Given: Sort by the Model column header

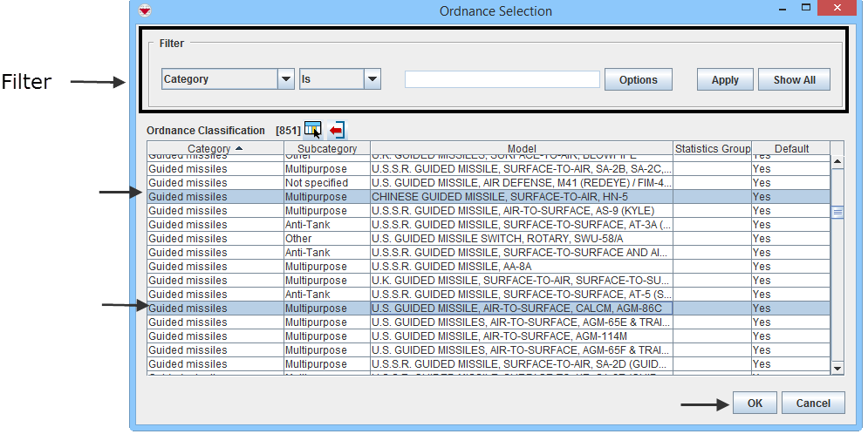Looking at the screenshot, I should pyautogui.click(x=522, y=149).
